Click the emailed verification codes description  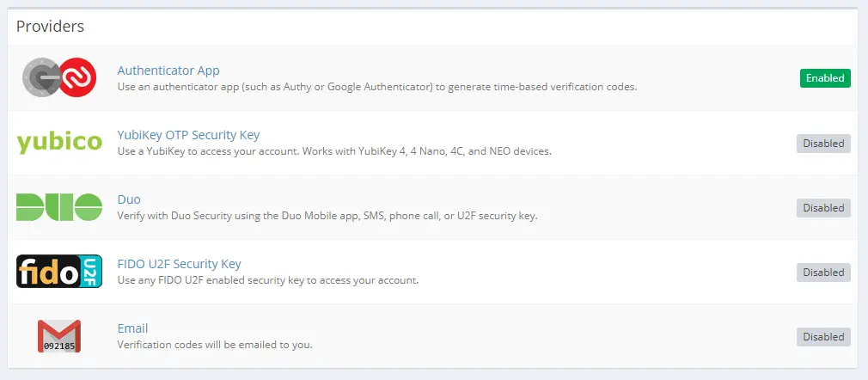tap(214, 345)
